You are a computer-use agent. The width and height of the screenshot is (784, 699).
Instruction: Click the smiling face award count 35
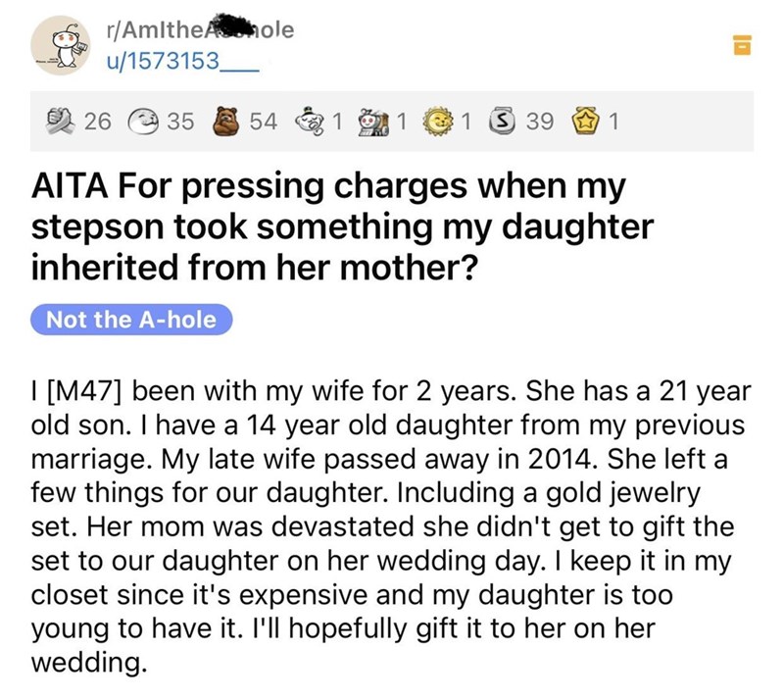tap(181, 123)
